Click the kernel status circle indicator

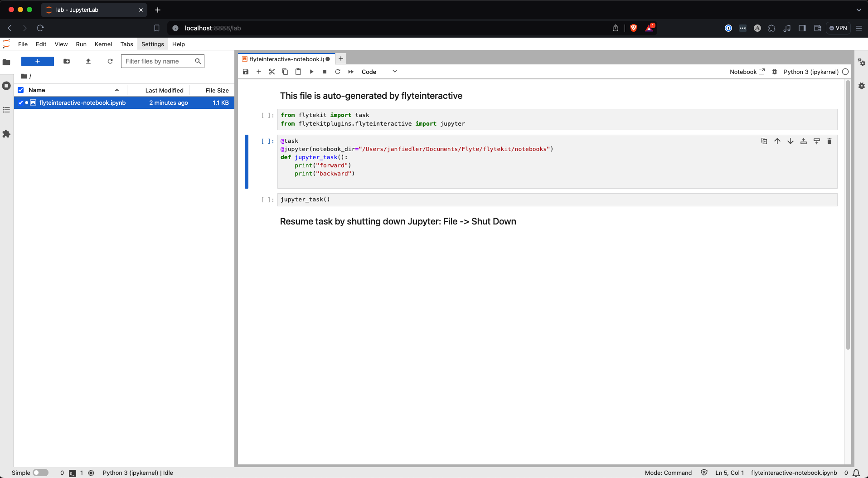[x=845, y=72]
